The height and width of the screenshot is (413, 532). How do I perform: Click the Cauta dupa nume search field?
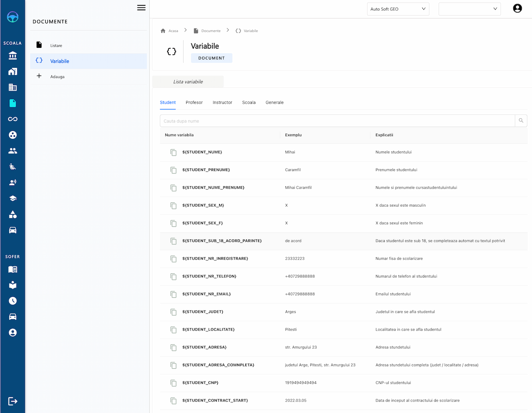337,121
